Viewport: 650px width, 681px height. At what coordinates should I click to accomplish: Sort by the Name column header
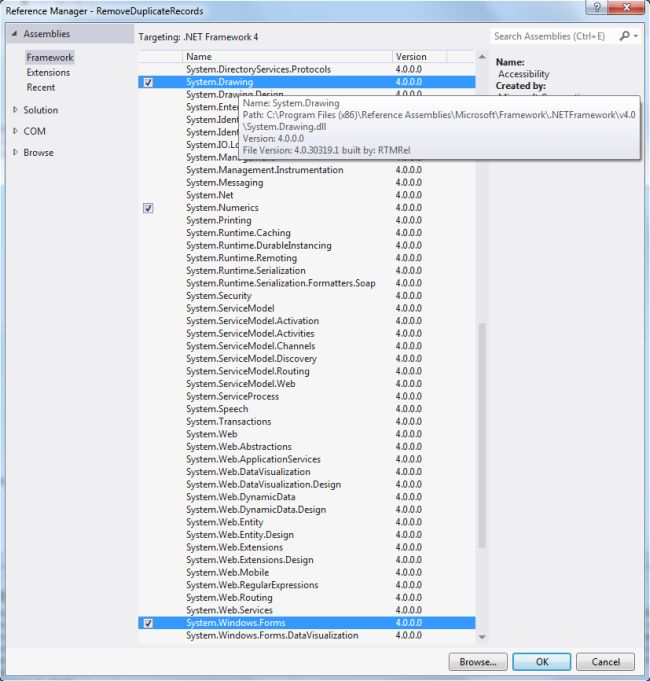point(287,56)
